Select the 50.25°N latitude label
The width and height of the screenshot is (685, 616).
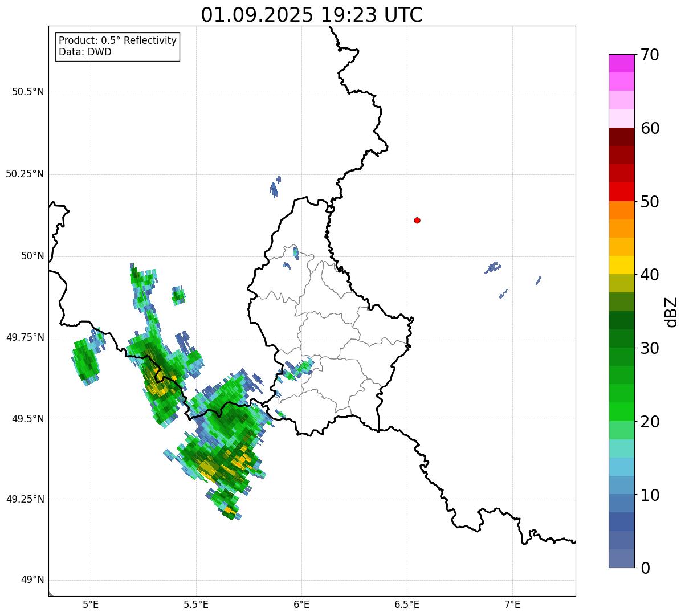(x=25, y=174)
